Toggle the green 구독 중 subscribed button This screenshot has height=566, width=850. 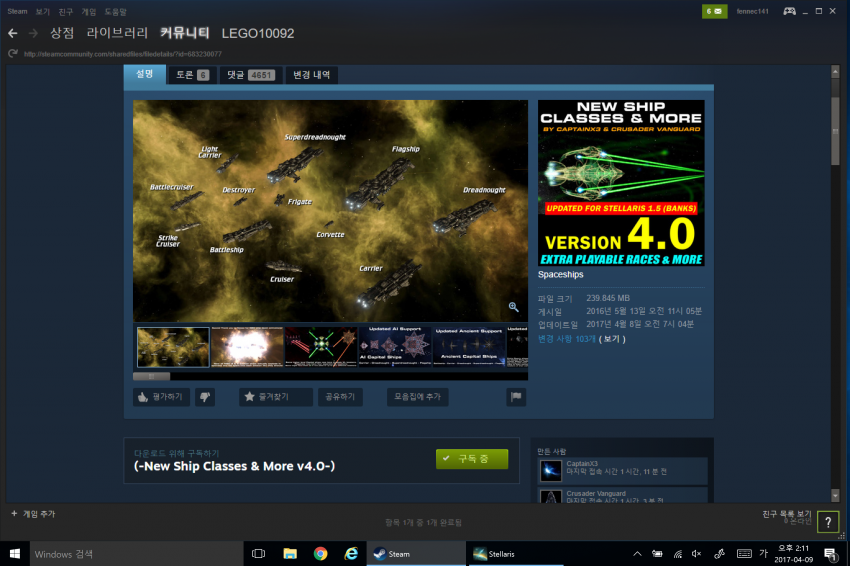point(472,459)
